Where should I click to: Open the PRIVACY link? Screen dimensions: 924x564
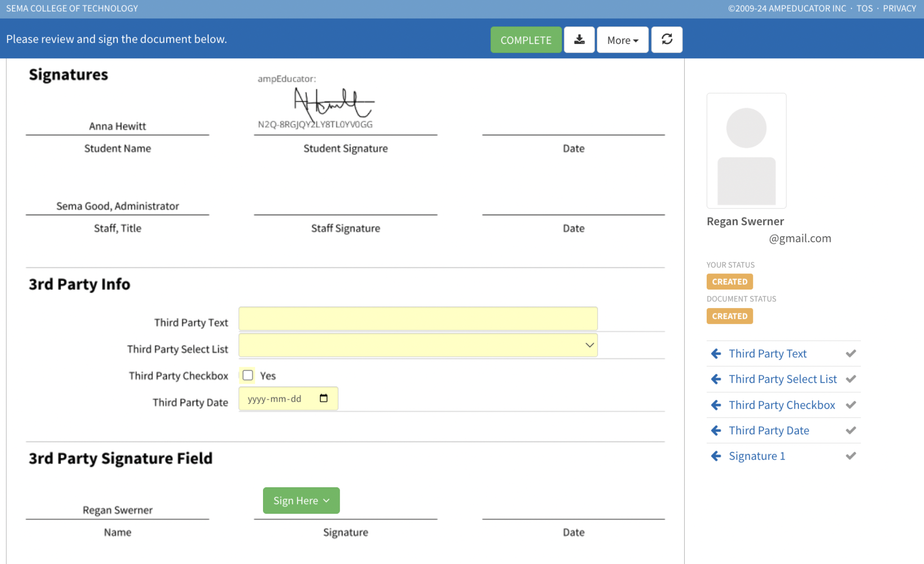tap(899, 8)
